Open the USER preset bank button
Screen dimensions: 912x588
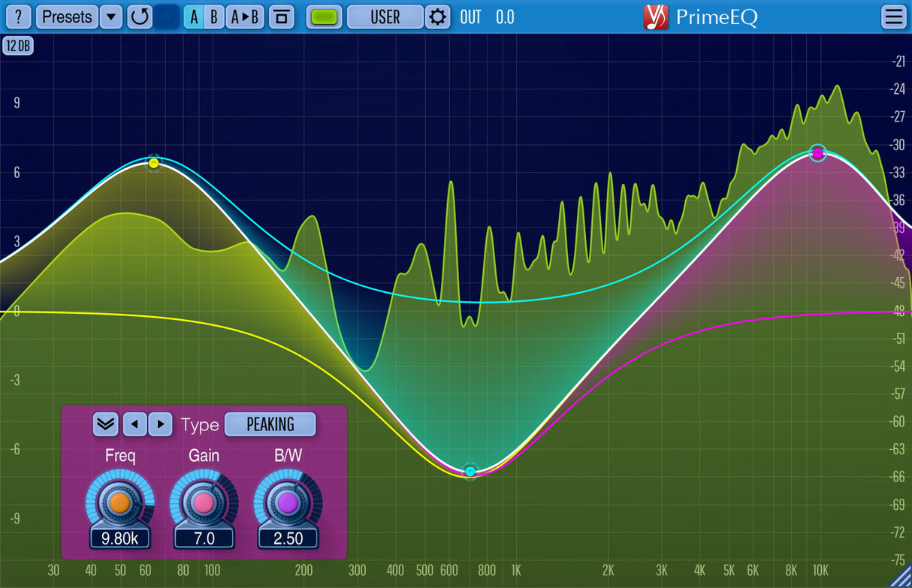coord(385,17)
